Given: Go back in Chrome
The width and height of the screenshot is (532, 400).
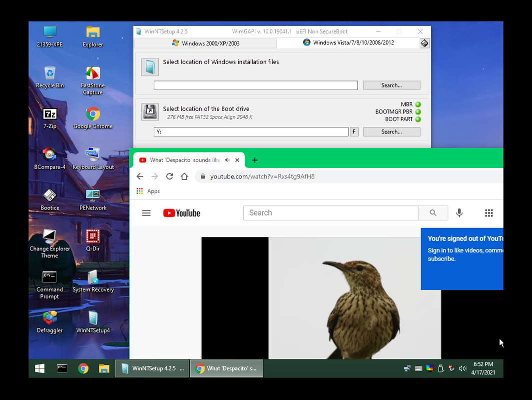Looking at the screenshot, I should (x=140, y=176).
